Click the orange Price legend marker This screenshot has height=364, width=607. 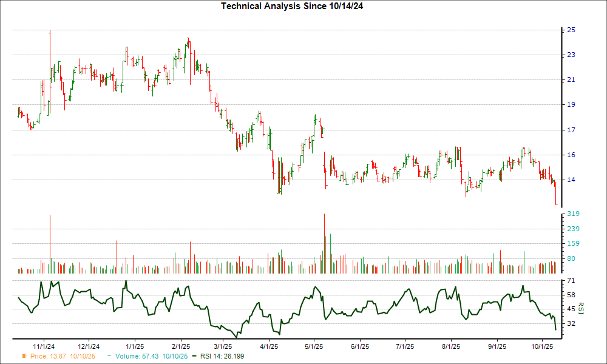pos(24,356)
